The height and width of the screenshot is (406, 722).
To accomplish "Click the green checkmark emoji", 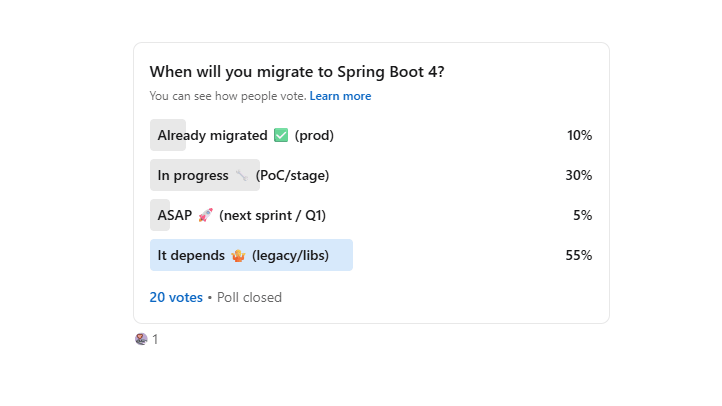I will (x=281, y=135).
